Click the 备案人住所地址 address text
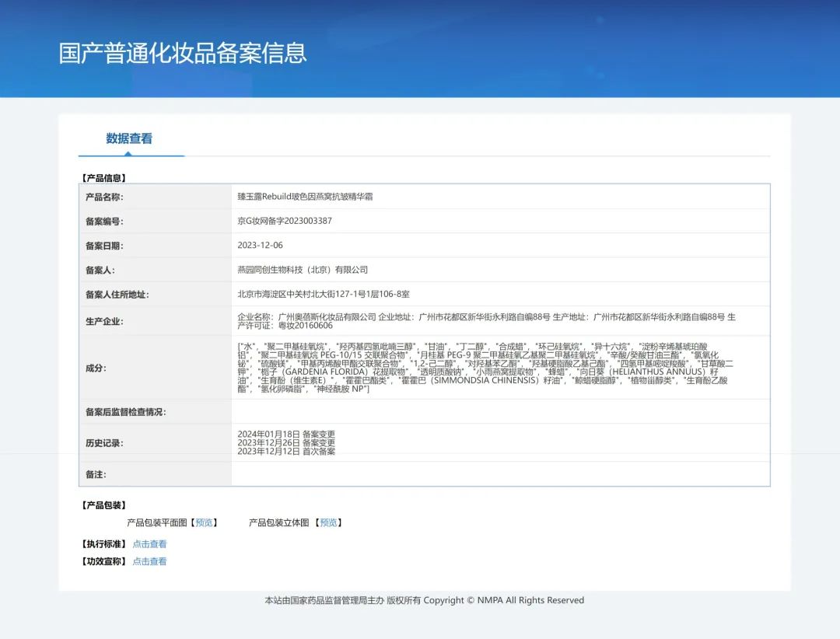Image resolution: width=840 pixels, height=639 pixels. (x=324, y=294)
